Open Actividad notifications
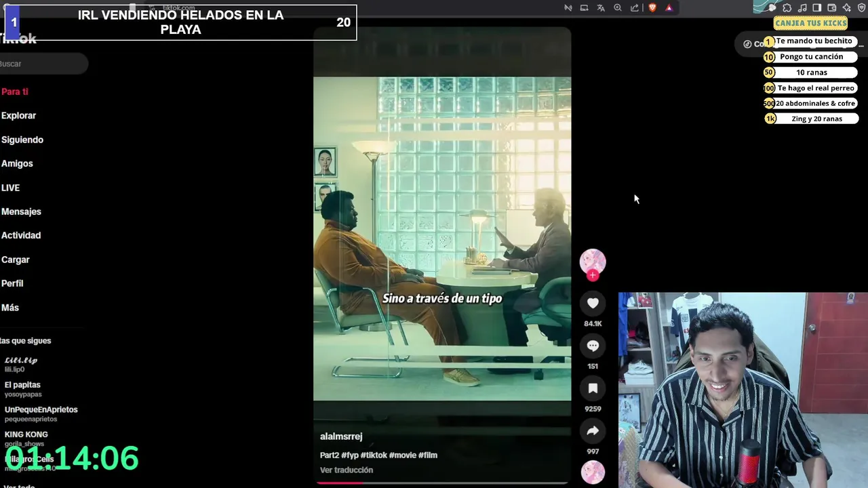Viewport: 868px width, 488px height. coord(21,235)
